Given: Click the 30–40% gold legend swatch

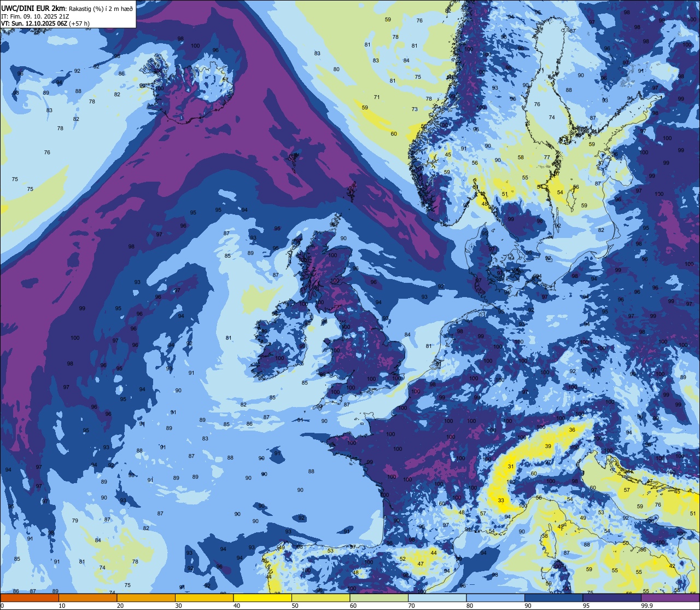Looking at the screenshot, I should (204, 597).
